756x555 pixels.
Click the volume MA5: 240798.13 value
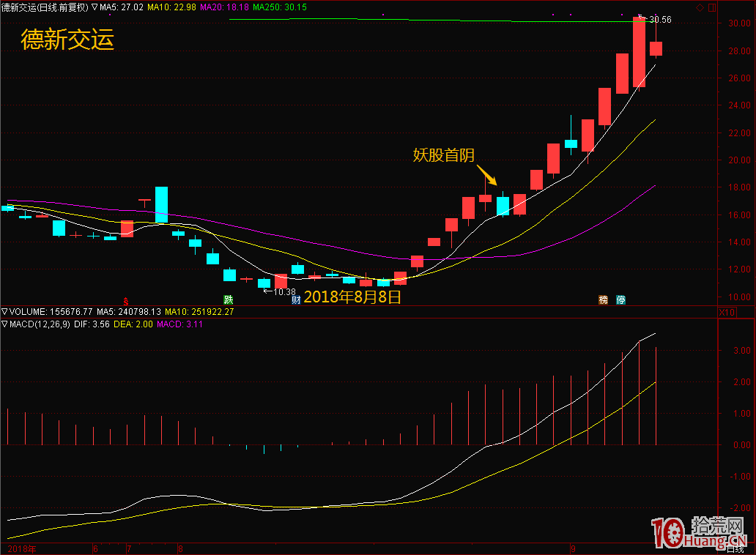point(129,312)
